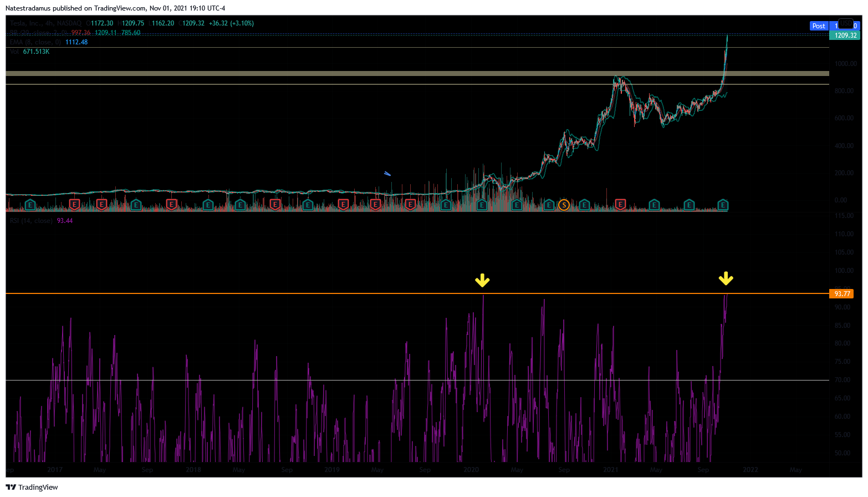
Task: Click the TradingView logo at bottom
Action: click(x=32, y=487)
